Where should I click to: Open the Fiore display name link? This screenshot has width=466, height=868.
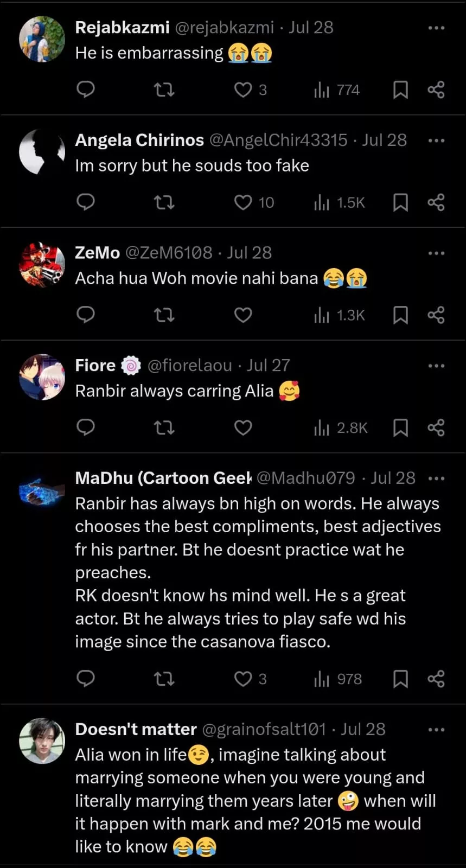(95, 365)
